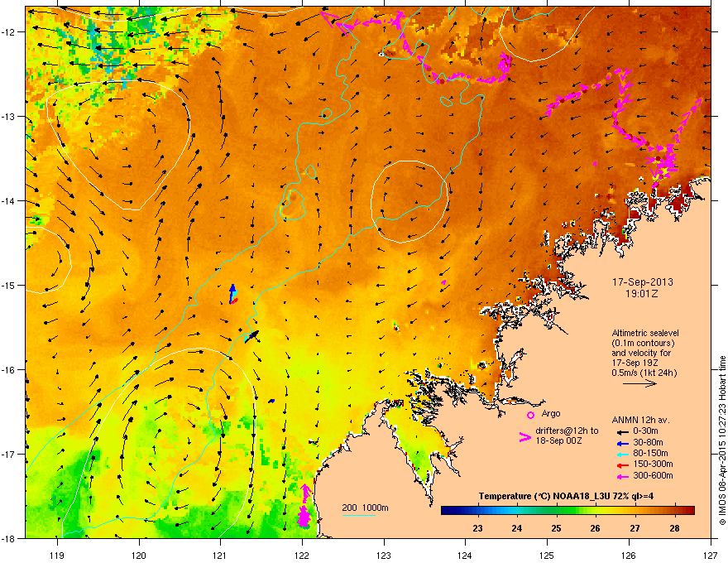Click the 80-150m depth label
The height and width of the screenshot is (563, 728).
click(650, 453)
